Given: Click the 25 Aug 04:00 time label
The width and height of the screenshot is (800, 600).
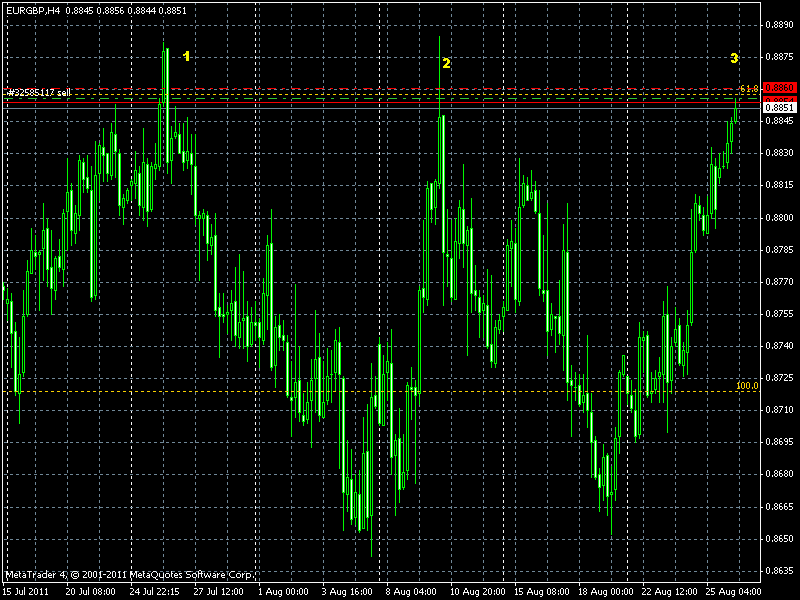Looking at the screenshot, I should click(733, 592).
